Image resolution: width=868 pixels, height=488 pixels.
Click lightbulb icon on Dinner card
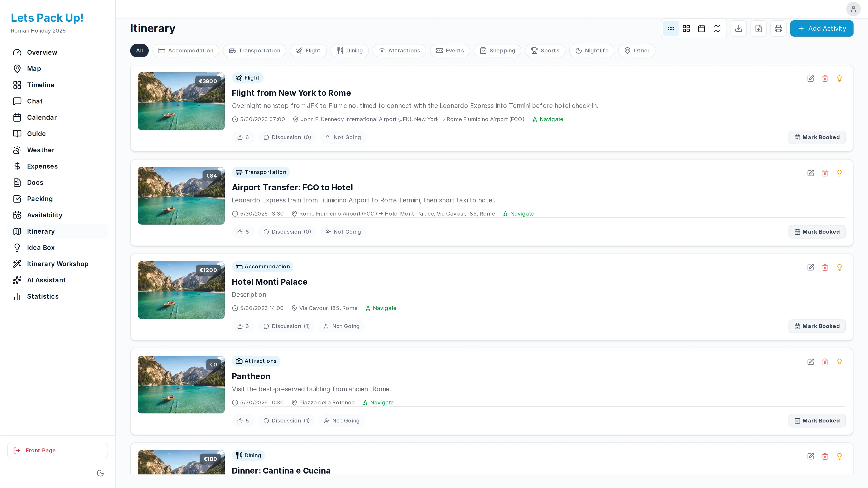click(x=839, y=456)
